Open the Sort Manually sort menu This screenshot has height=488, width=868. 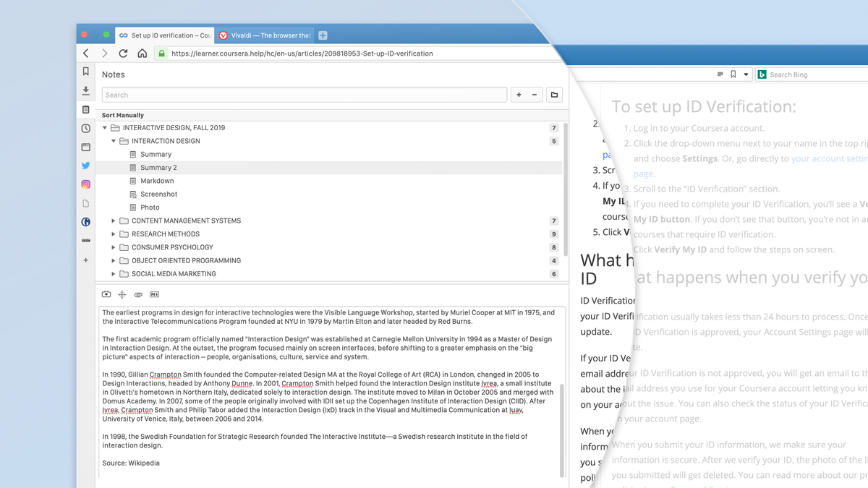coord(123,115)
